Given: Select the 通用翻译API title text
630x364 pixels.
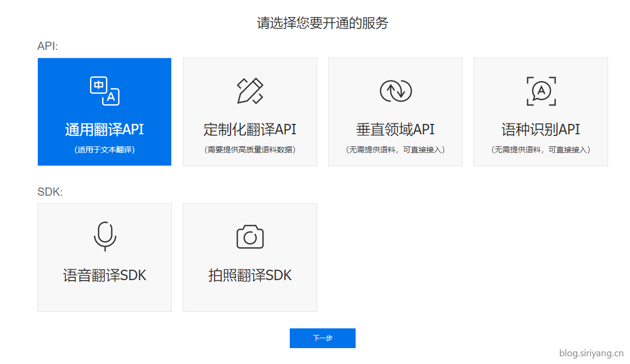Looking at the screenshot, I should coord(104,129).
